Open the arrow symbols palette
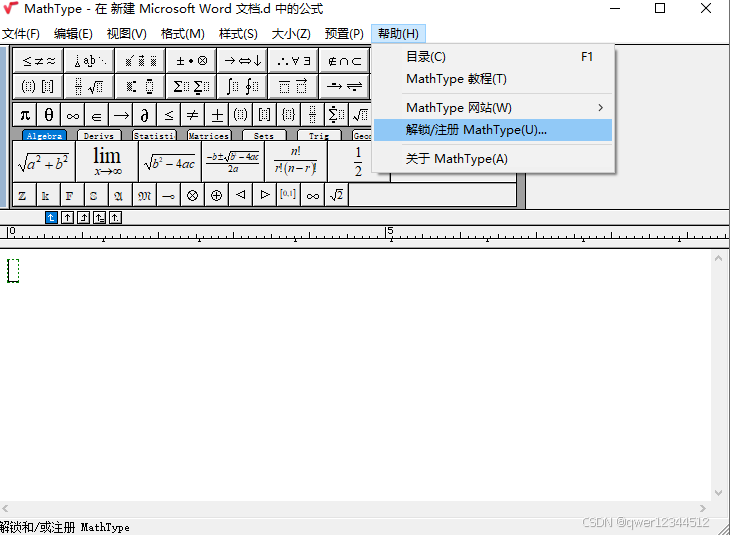Image resolution: width=730 pixels, height=535 pixels. coord(242,61)
